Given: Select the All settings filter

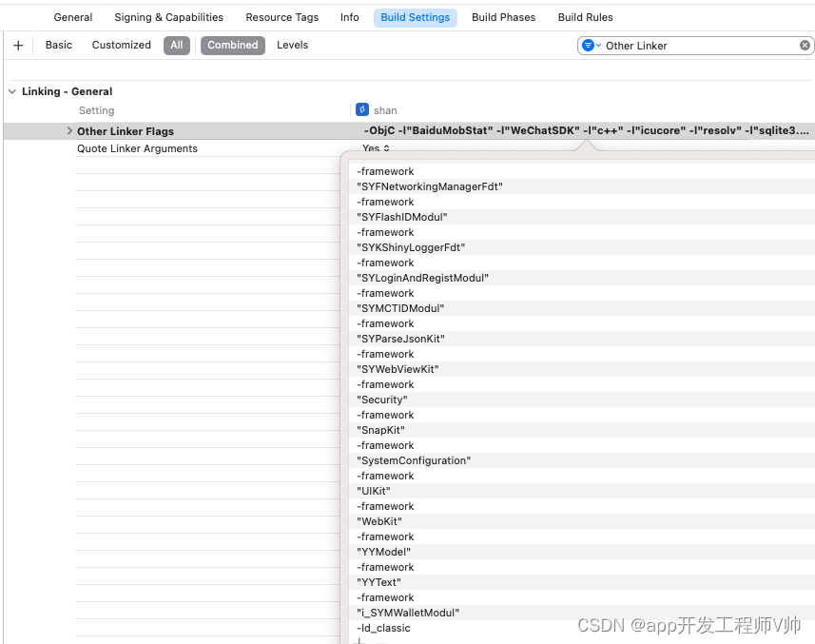Looking at the screenshot, I should [x=177, y=46].
